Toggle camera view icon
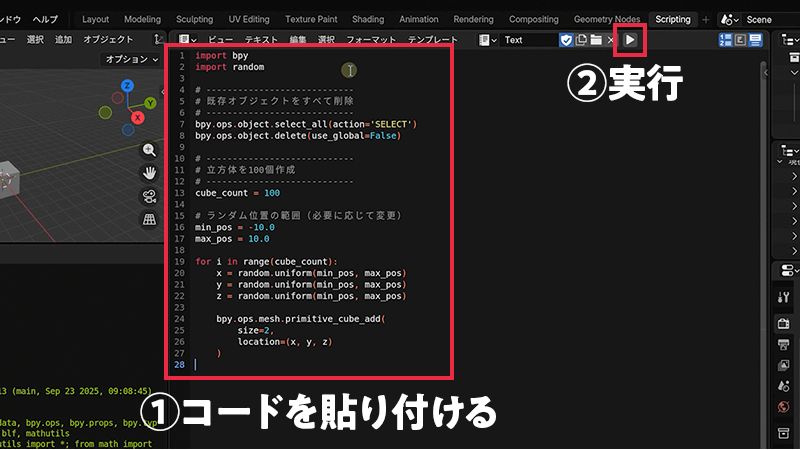Image resolution: width=800 pixels, height=450 pixels. click(149, 196)
